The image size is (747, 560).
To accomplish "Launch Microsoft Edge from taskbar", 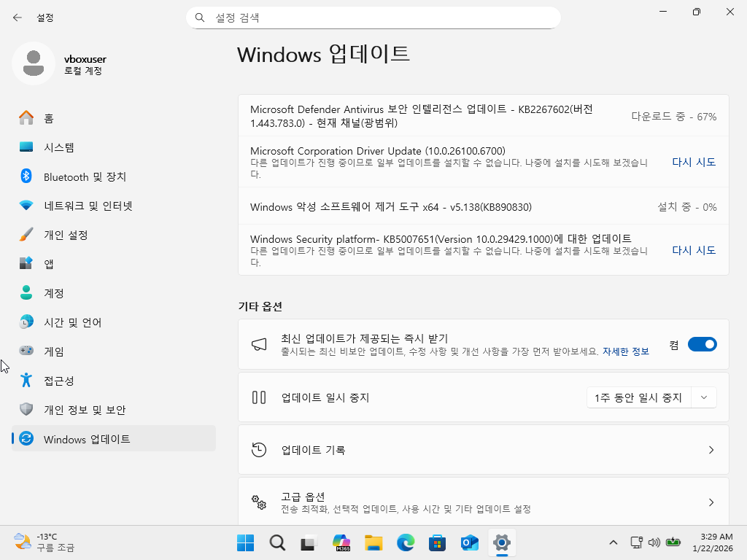I will 406,542.
